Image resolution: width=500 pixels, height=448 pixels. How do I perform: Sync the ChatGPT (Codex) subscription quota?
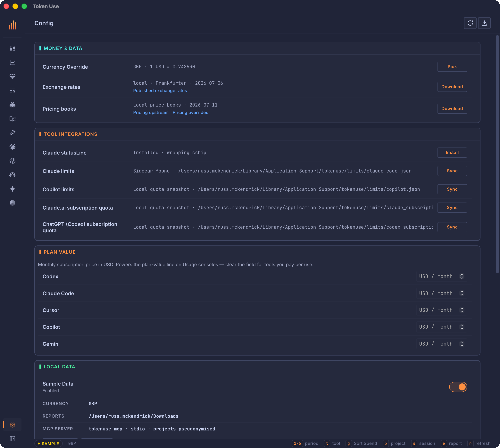[452, 227]
